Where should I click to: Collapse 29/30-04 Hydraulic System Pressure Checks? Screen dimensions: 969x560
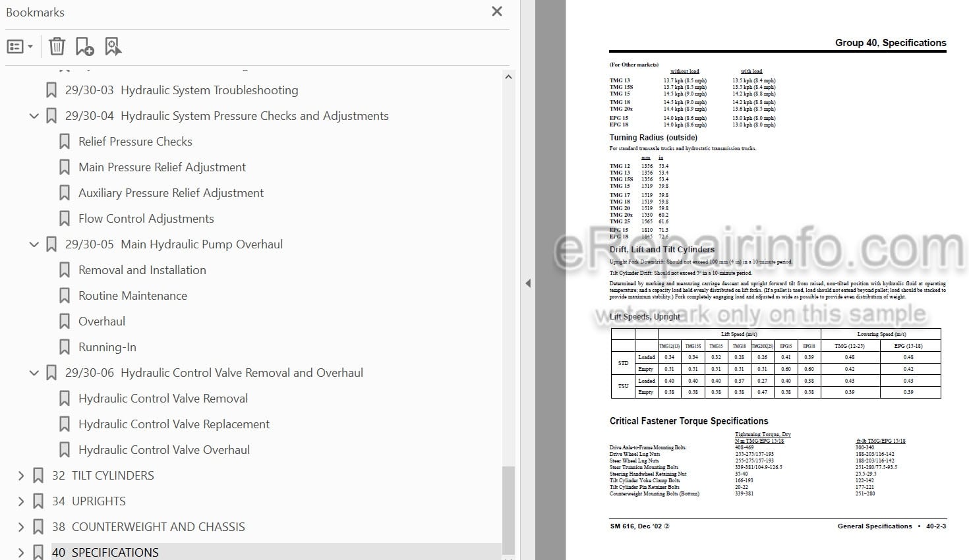(34, 116)
